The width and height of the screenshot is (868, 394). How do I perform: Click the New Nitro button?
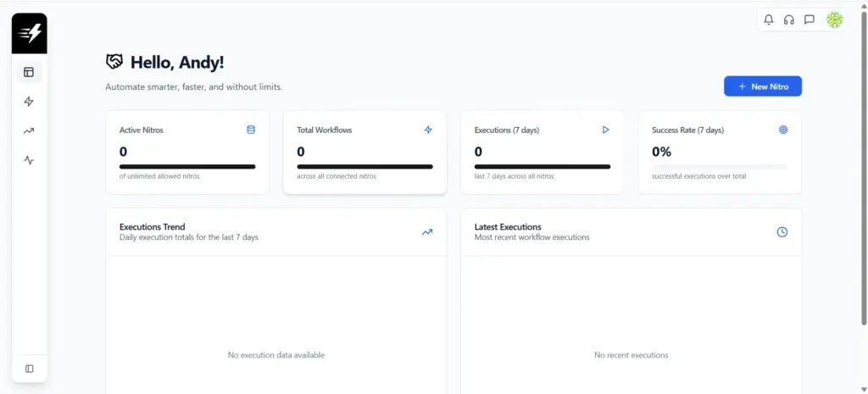point(762,86)
